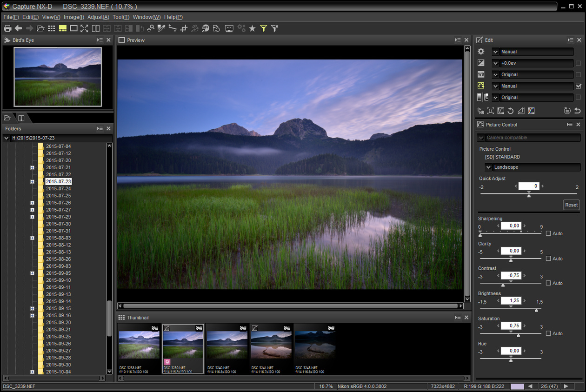Viewport: 586px width, 392px height.
Task: Switch to the metadata tab in left panel
Action: click(x=21, y=118)
